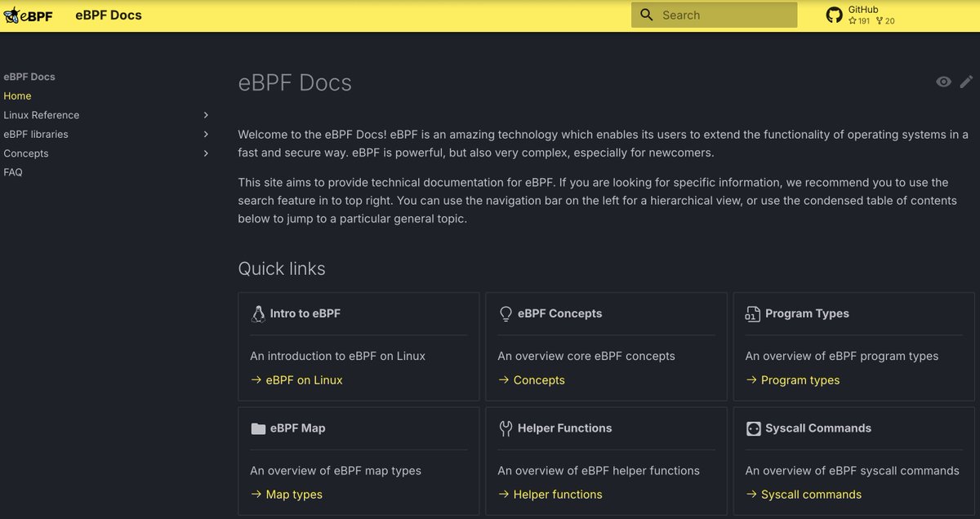Click the magnifying glass in the search bar
Screen dimensions: 980x519
tap(646, 15)
